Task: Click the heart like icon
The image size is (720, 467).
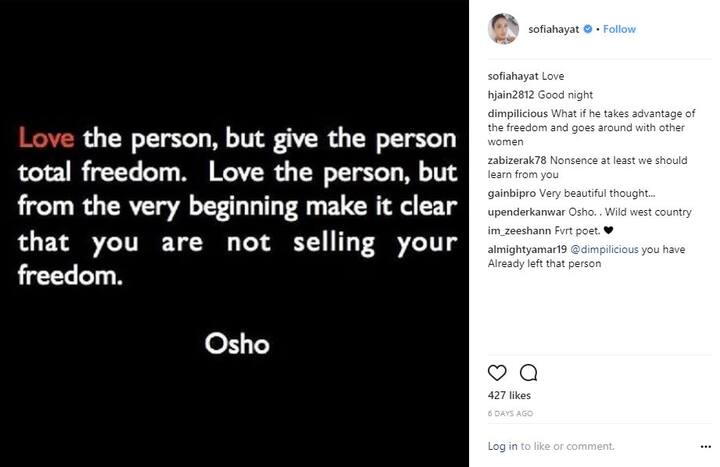Action: coord(497,373)
